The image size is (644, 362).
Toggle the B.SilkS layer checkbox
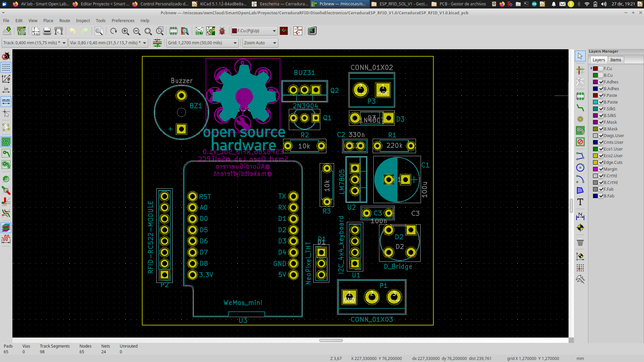click(601, 115)
